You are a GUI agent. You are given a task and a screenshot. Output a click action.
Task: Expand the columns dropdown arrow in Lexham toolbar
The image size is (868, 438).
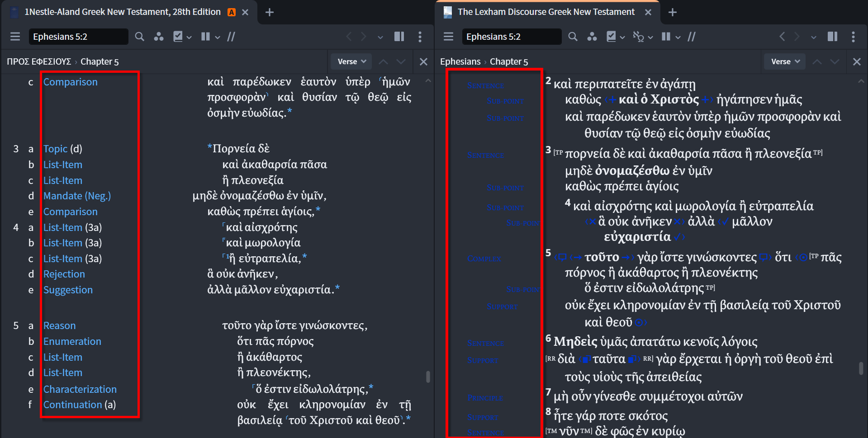point(678,37)
